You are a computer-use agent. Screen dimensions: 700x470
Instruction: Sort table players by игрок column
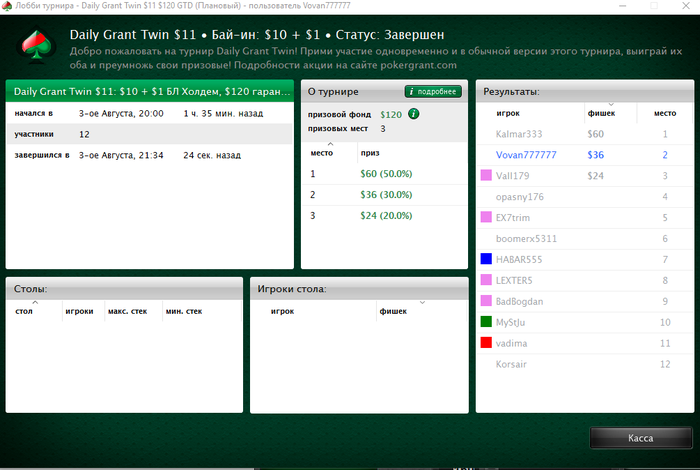[314, 311]
